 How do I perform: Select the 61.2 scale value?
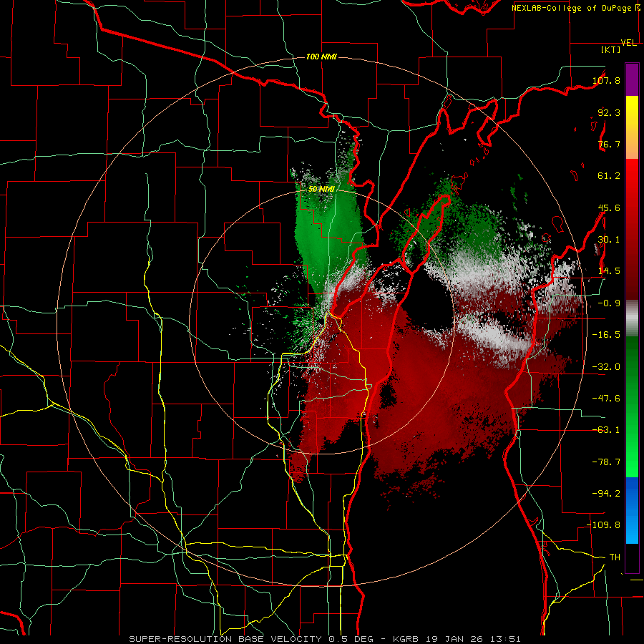pyautogui.click(x=609, y=176)
